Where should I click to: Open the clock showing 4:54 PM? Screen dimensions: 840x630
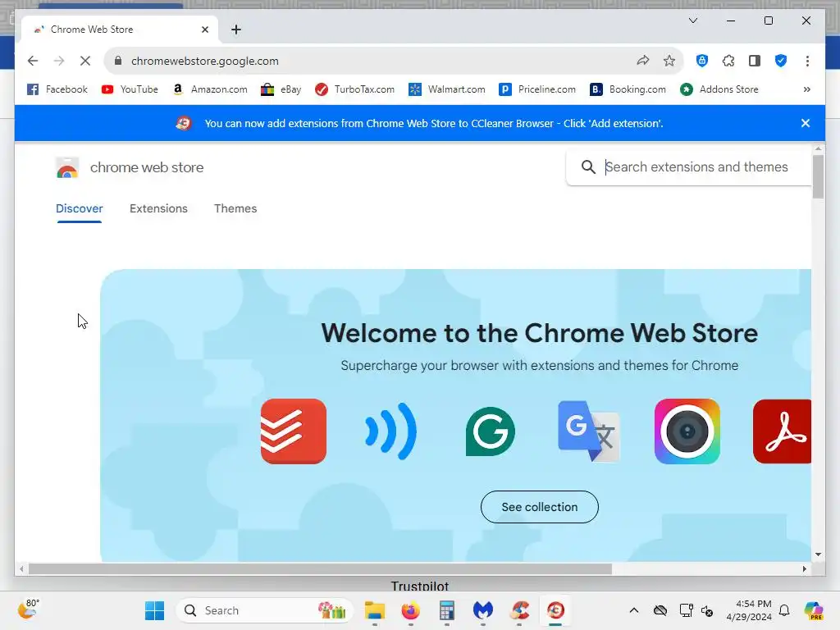point(749,610)
